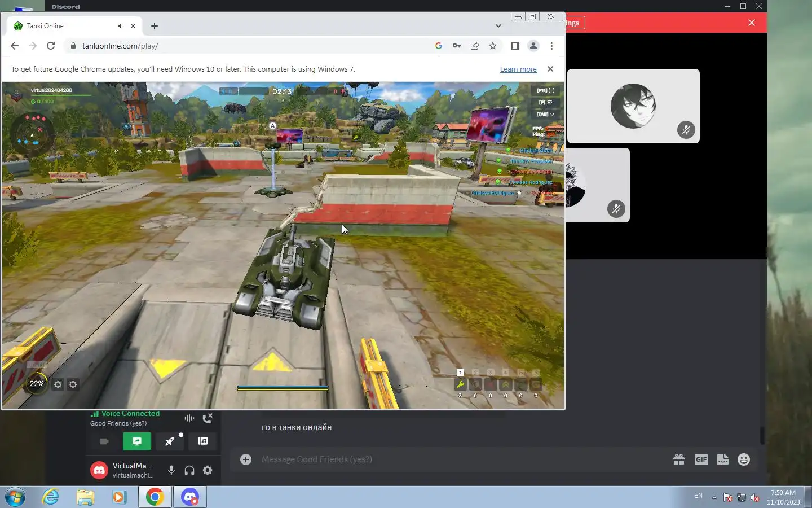Open Windows Media Player taskbar icon
The image size is (812, 508).
(x=118, y=497)
